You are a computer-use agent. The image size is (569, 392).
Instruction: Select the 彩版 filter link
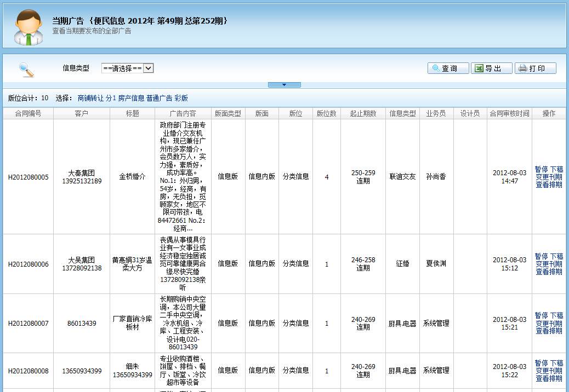pos(181,99)
